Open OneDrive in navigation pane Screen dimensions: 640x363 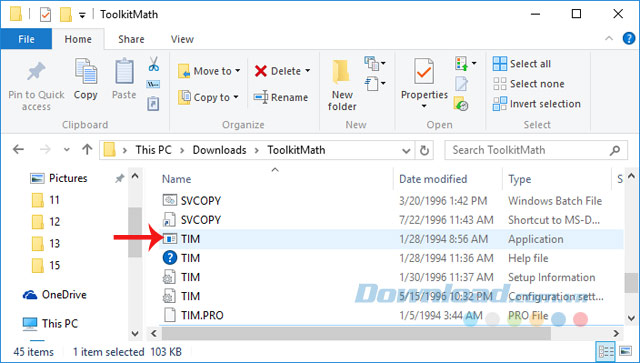click(x=55, y=294)
